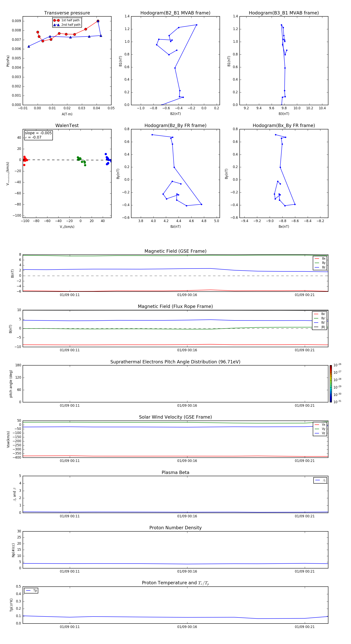This screenshot has height=644, width=351.
Task: Click the '|B|' legend entry
Action: [320, 327]
